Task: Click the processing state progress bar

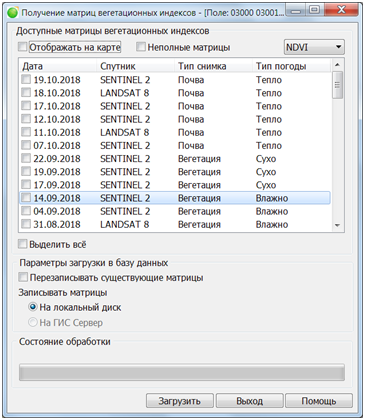Action: [x=182, y=372]
